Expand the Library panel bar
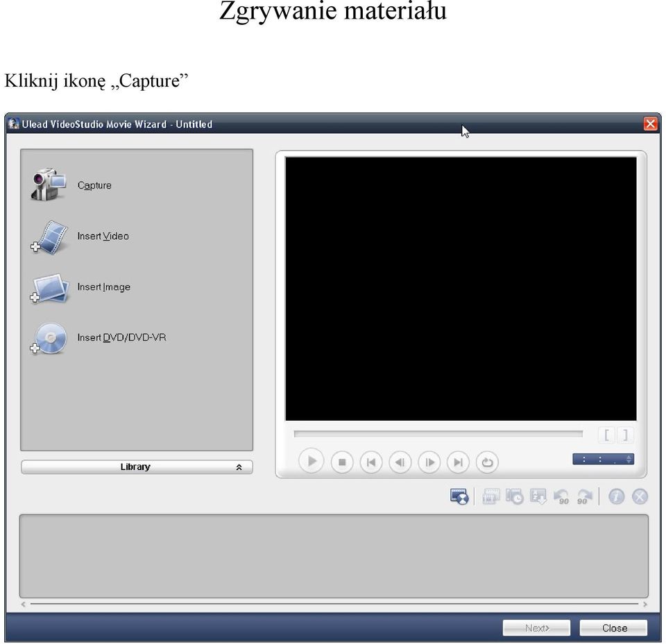666x644 pixels. click(137, 467)
